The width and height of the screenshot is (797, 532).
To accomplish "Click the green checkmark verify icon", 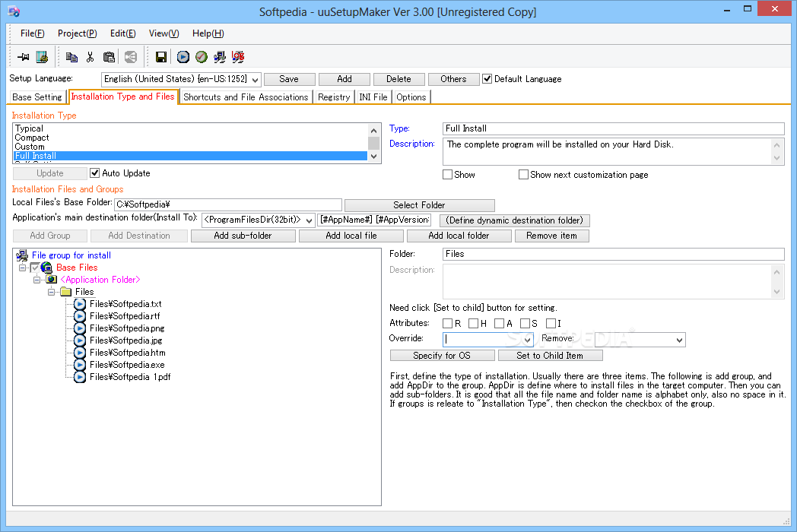I will 202,57.
